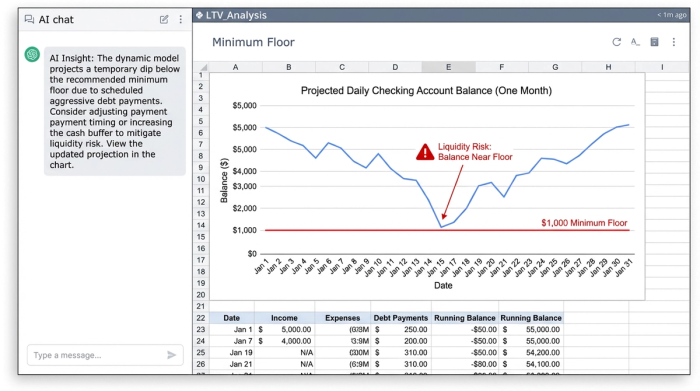Click the chart's Date axis label
This screenshot has height=391, width=700.
coord(443,285)
